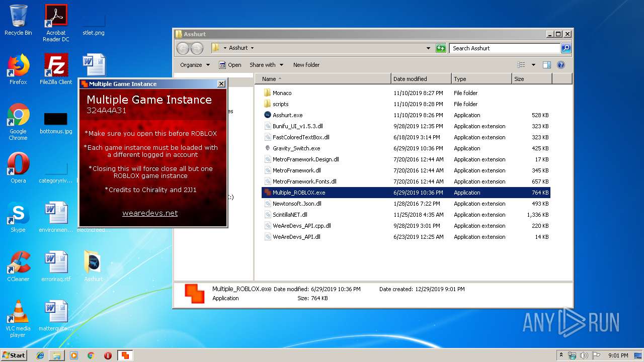Click New folder in the toolbar
Screen dimensions: 644x362
click(306, 65)
